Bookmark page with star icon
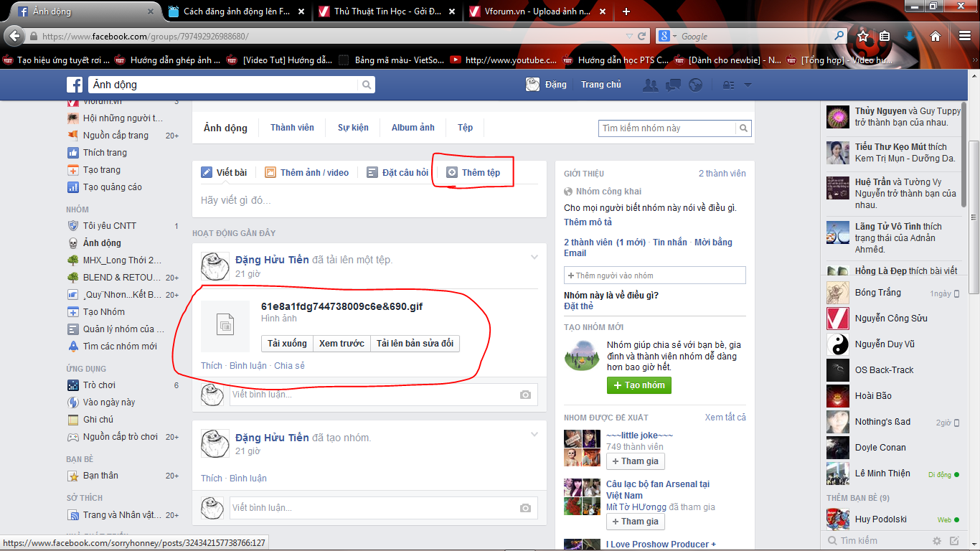The image size is (980, 551). tap(863, 37)
